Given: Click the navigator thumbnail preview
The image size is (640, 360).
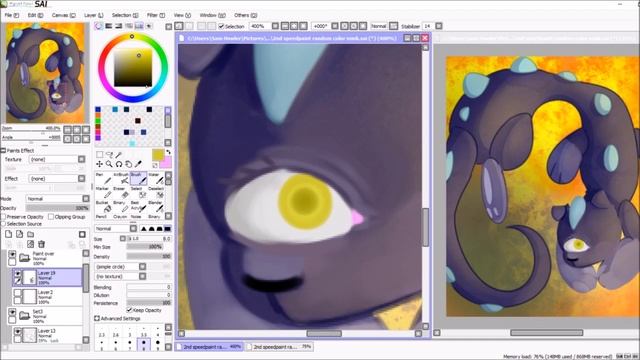Looking at the screenshot, I should click(x=45, y=73).
